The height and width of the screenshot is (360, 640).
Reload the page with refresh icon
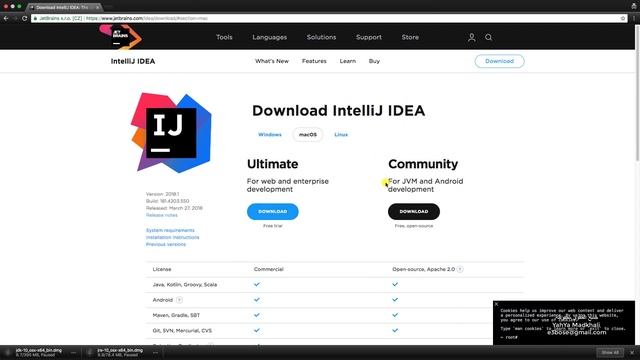tap(24, 18)
